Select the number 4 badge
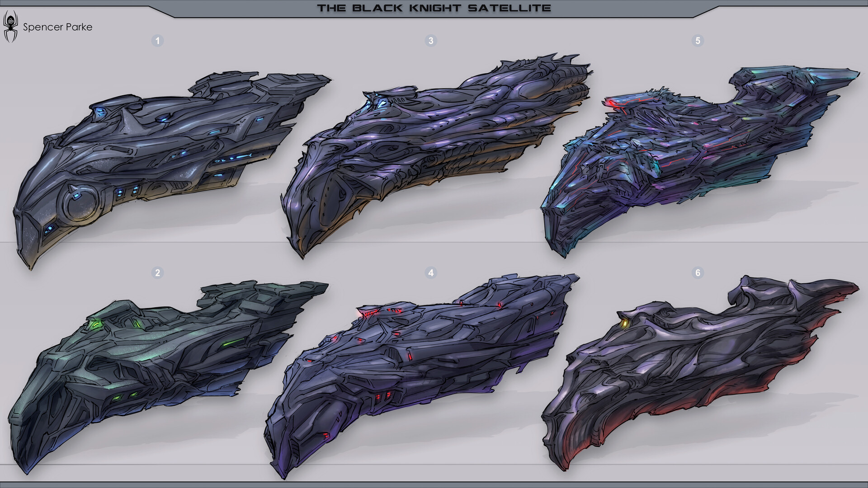The image size is (868, 488). coord(431,273)
